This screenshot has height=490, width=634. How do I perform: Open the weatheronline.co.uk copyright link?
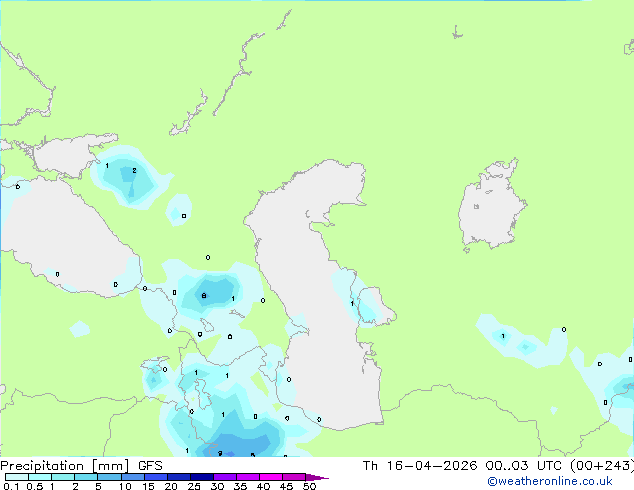click(550, 481)
